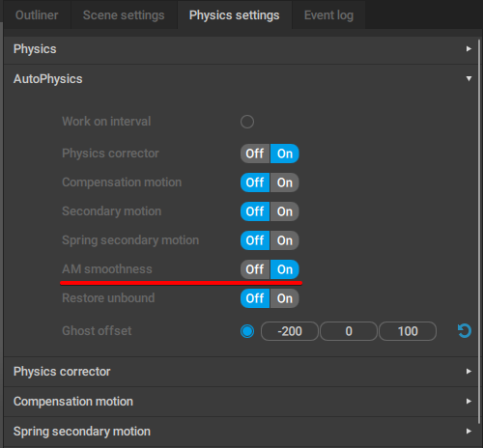Image resolution: width=483 pixels, height=448 pixels.
Task: Turn Physics corrector Off
Action: click(255, 154)
